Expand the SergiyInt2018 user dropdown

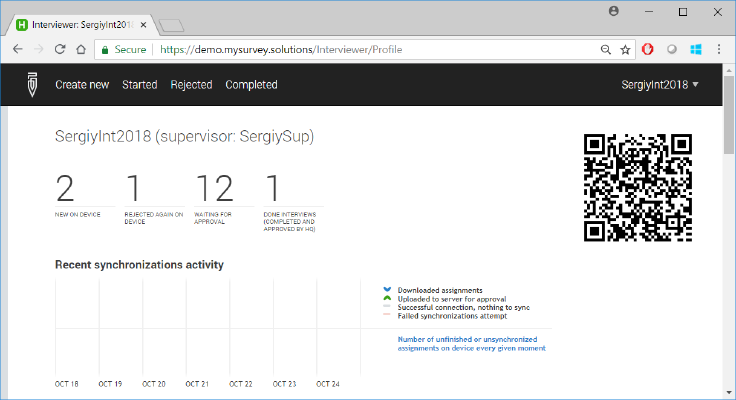(660, 85)
